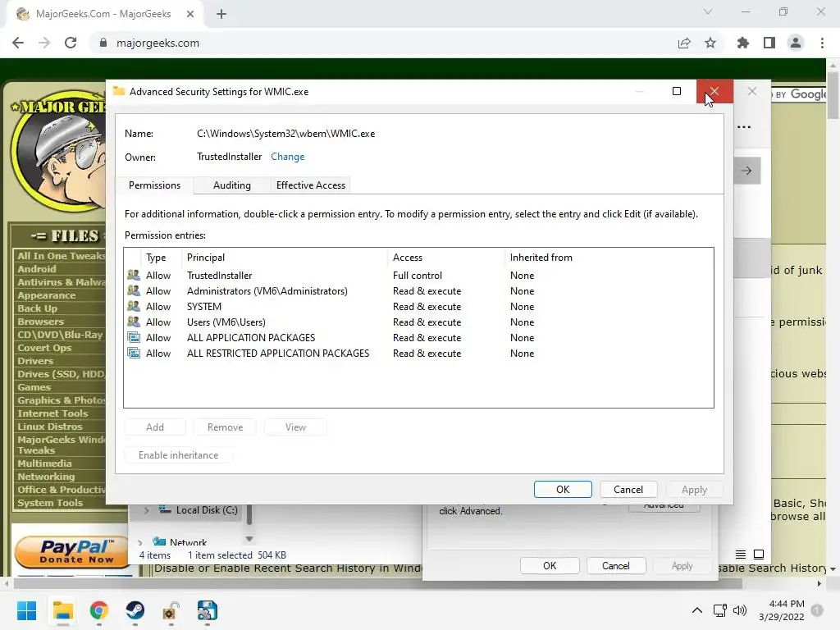Viewport: 840px width, 630px height.
Task: Toggle Chrome side panel
Action: (x=769, y=43)
